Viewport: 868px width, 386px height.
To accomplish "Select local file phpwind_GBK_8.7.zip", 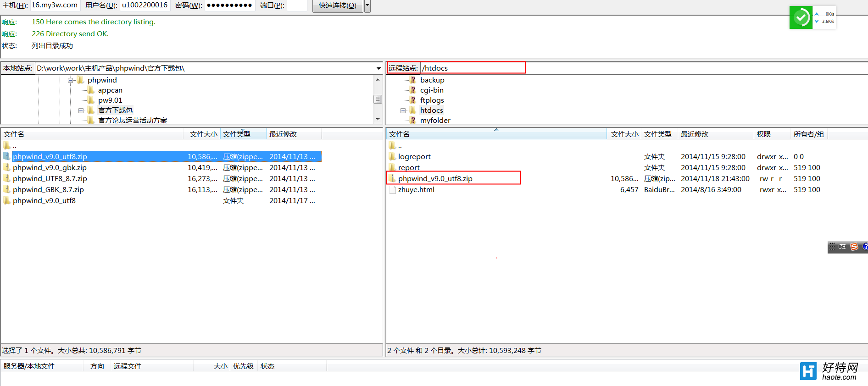I will coord(48,190).
